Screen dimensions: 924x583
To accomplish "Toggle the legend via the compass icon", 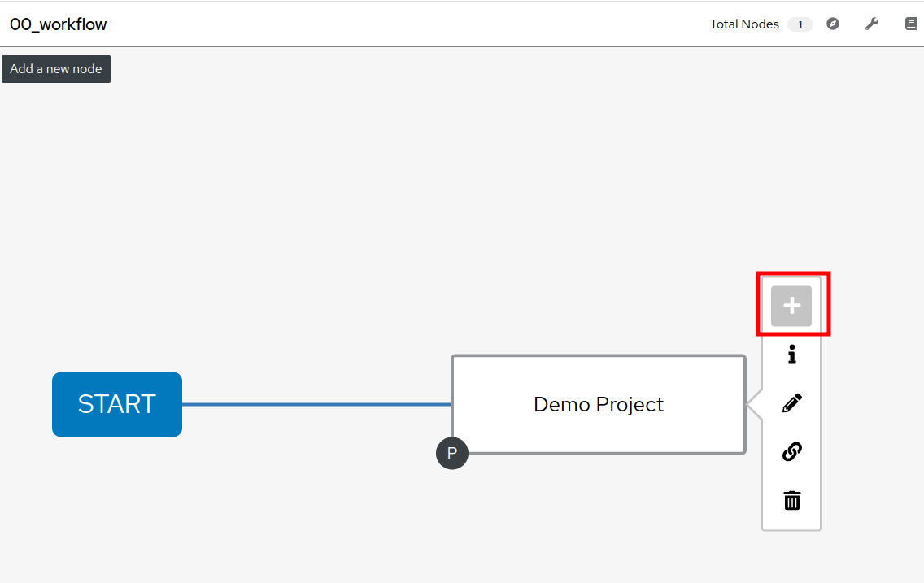I will 833,24.
